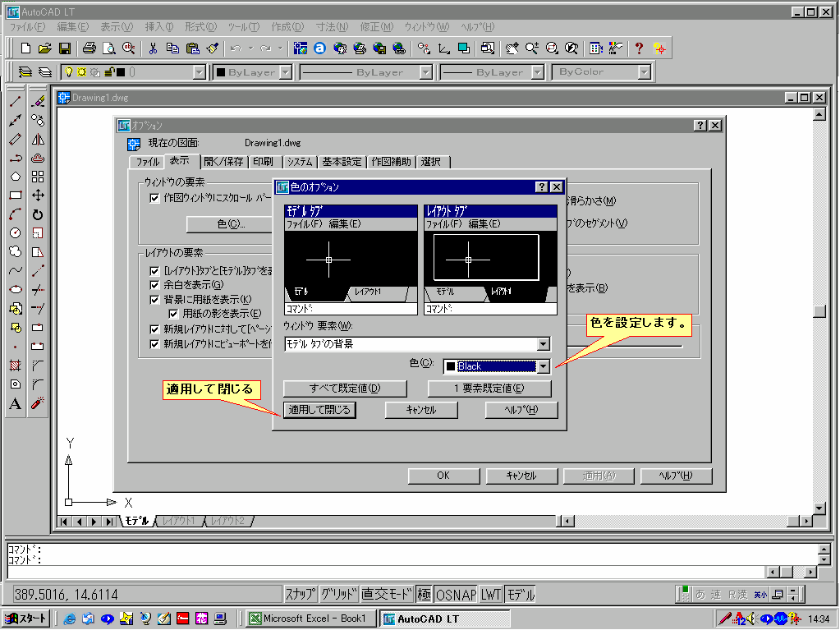Screen dimensions: 840x630
Task: Click the Save floppy disk icon
Action: (x=65, y=48)
